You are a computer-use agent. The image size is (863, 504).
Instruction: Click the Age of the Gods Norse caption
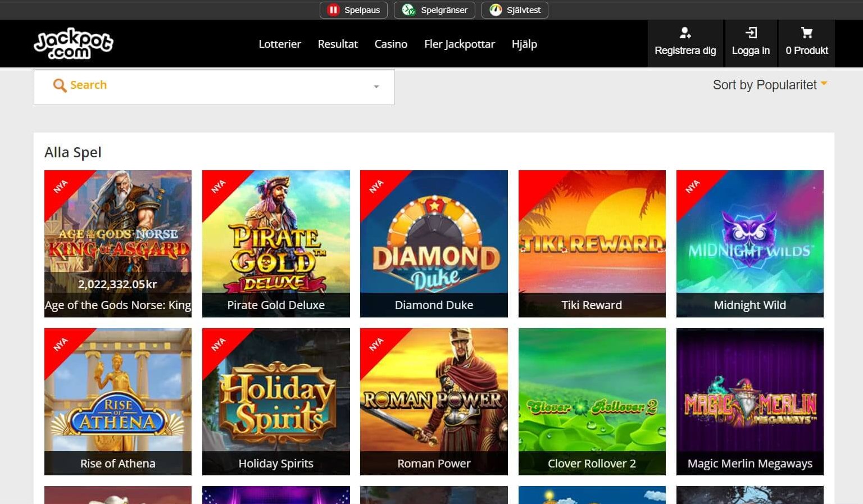(x=118, y=305)
